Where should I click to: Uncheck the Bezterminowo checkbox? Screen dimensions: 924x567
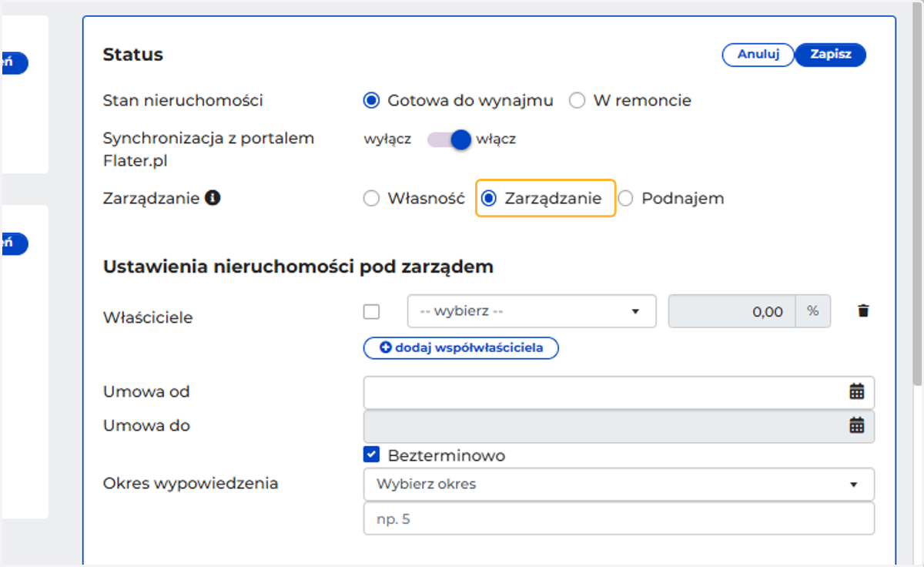(371, 455)
